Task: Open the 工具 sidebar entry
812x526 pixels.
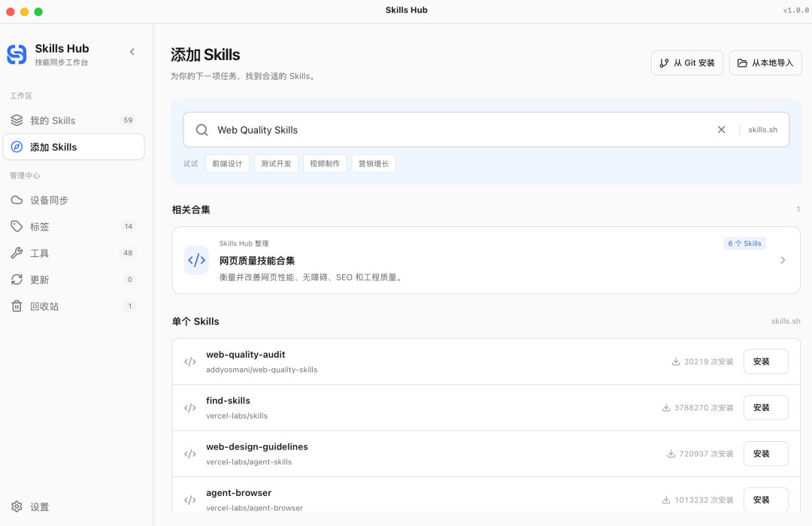Action: [74, 253]
